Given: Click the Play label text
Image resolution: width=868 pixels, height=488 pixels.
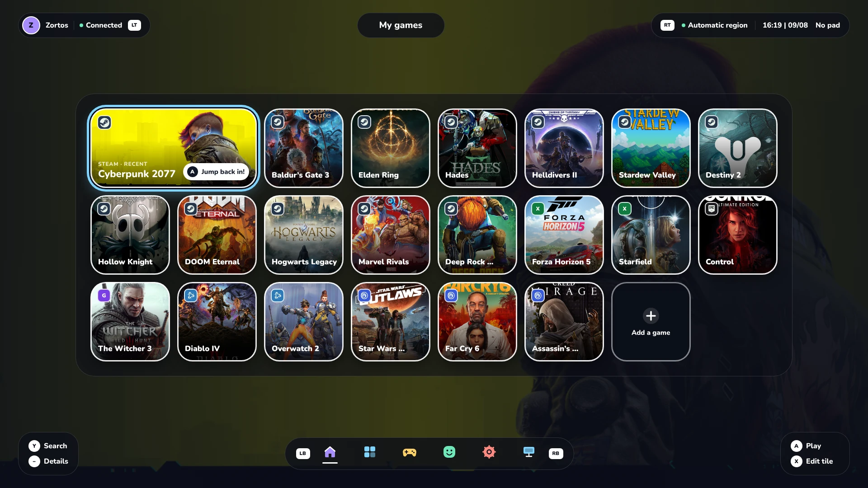Looking at the screenshot, I should 813,446.
